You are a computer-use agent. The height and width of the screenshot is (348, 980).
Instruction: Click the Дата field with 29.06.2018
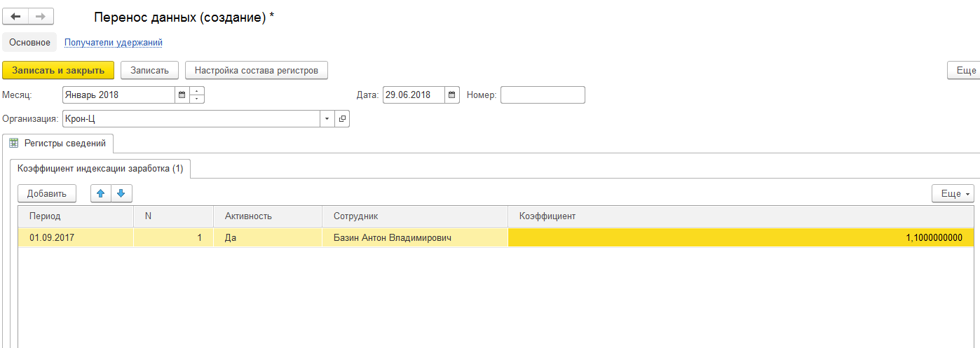coord(414,95)
